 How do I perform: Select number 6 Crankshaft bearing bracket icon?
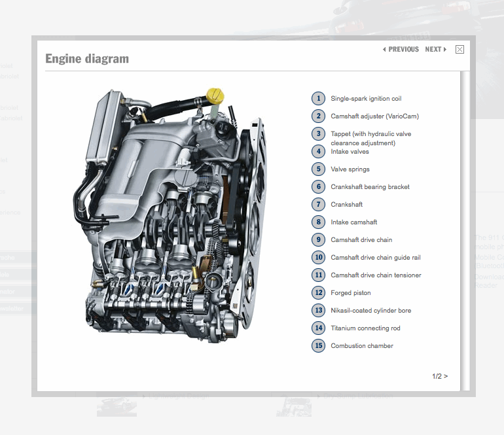tap(318, 186)
